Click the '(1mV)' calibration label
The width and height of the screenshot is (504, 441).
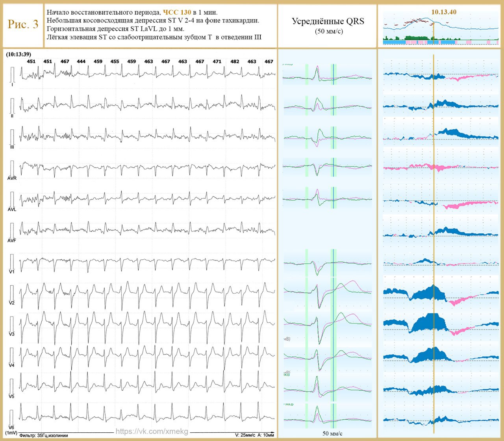11,433
